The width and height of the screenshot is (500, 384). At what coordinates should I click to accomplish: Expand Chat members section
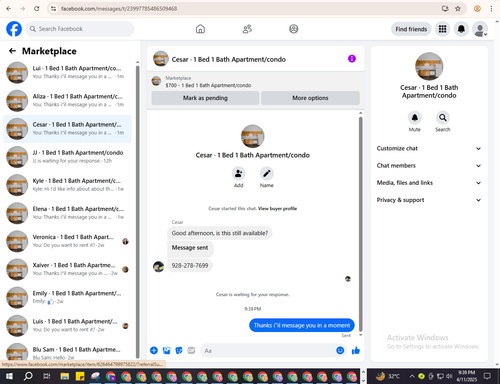(x=429, y=166)
